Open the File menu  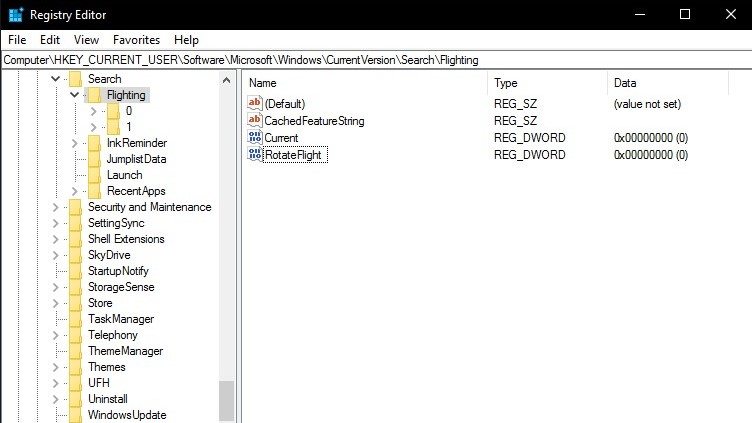[x=17, y=40]
